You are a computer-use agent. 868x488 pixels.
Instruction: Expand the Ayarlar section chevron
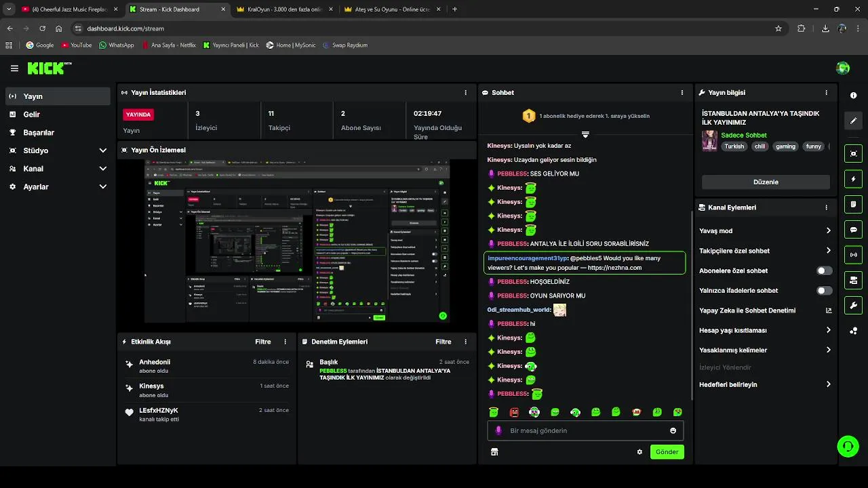coord(103,186)
